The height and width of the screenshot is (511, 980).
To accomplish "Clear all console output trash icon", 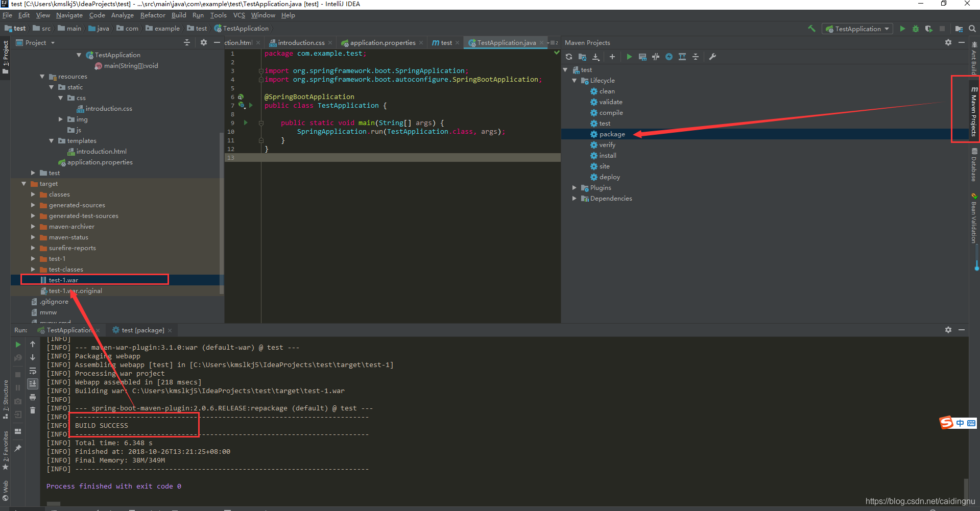I will pos(33,410).
